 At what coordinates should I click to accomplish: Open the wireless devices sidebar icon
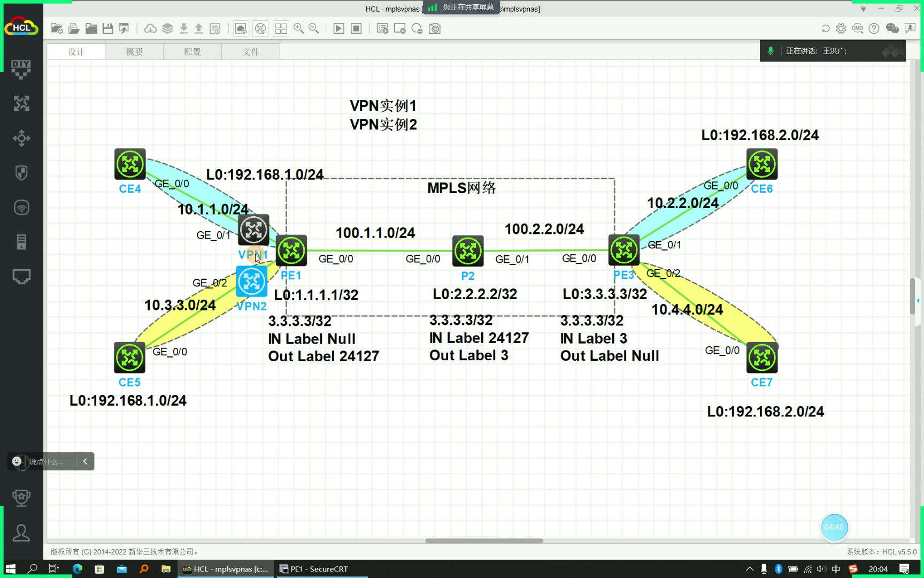coord(21,207)
